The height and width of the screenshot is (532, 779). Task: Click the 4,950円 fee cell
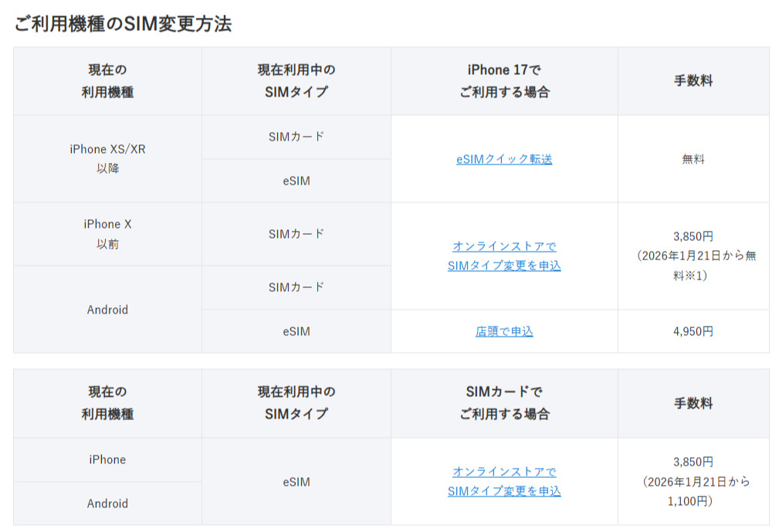[693, 331]
